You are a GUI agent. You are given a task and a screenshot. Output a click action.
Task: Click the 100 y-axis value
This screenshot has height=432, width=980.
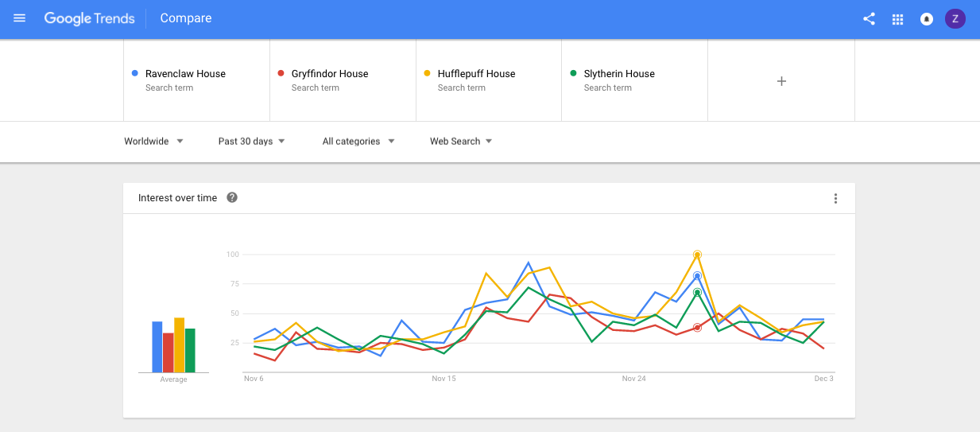coord(232,255)
